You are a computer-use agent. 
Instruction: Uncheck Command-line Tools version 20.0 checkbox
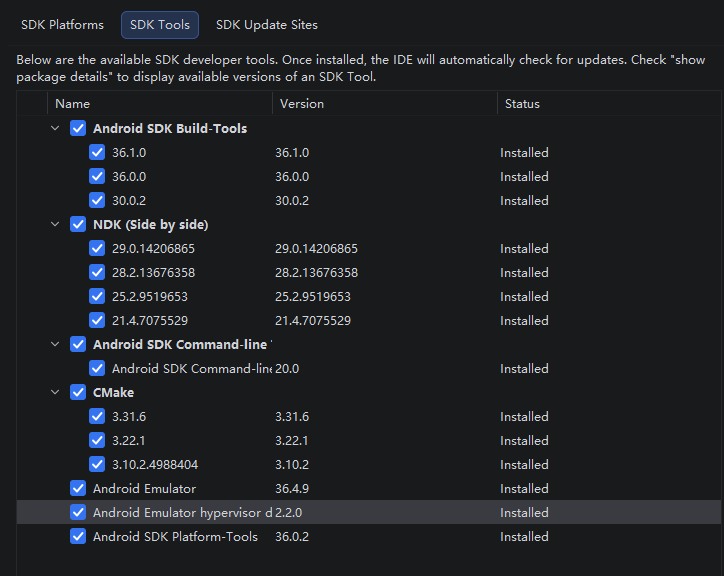click(97, 369)
